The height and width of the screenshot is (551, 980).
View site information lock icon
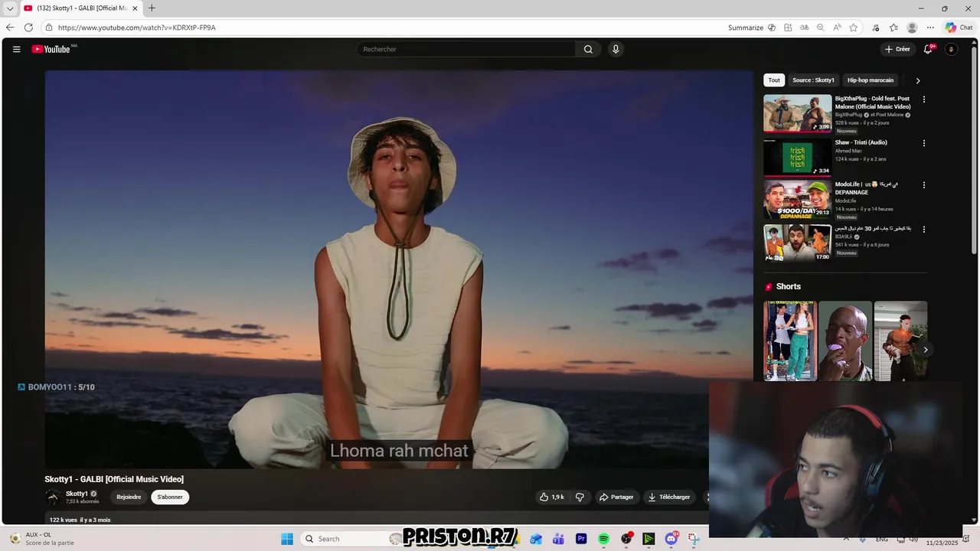[x=48, y=28]
